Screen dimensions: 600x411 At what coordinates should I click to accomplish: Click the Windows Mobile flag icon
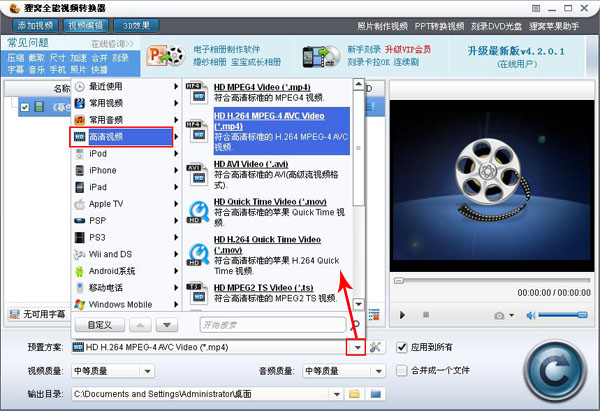(x=79, y=305)
